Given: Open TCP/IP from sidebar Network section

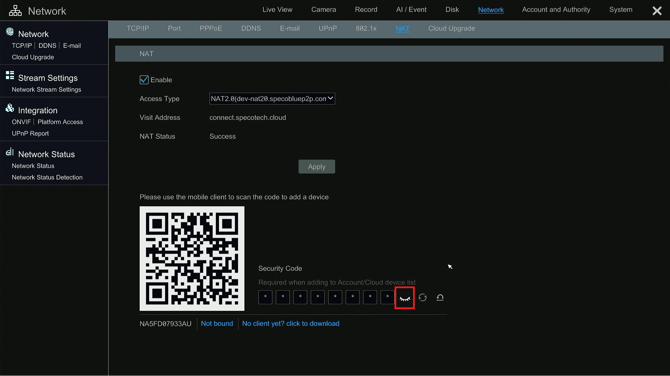Looking at the screenshot, I should coord(22,46).
